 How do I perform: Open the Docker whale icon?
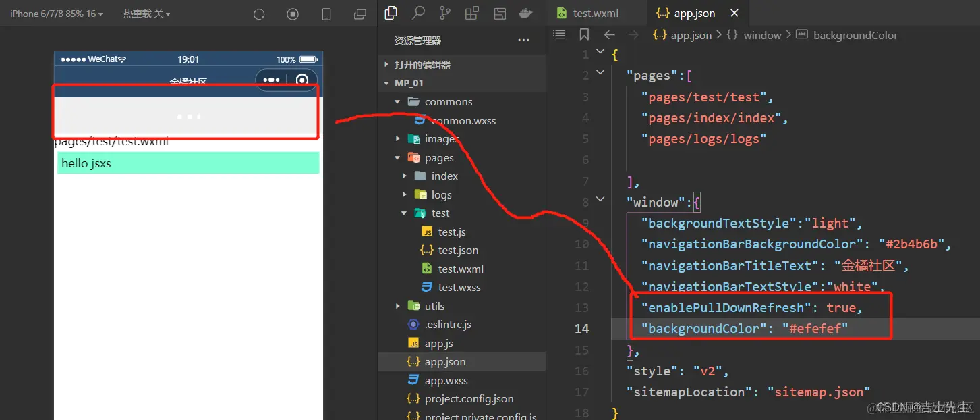(526, 13)
